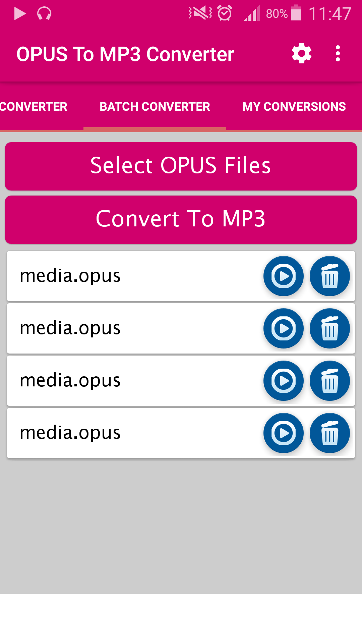Tap the Select OPUS Files button
The image size is (362, 644).
[181, 166]
